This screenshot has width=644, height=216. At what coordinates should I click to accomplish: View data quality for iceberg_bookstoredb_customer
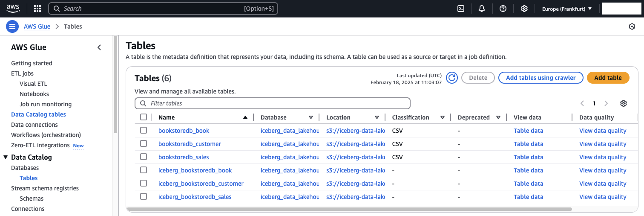603,184
